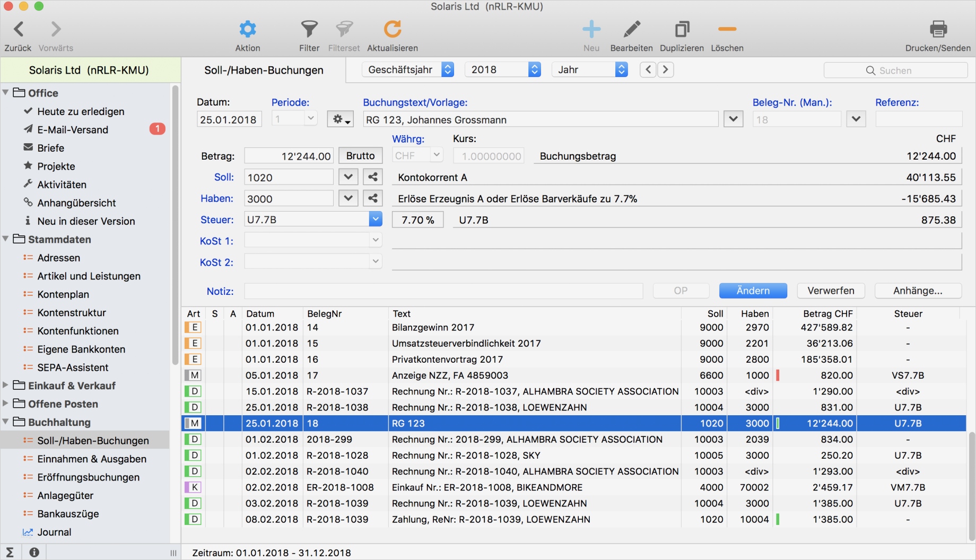Toggle the info icon at bottom left

point(34,552)
